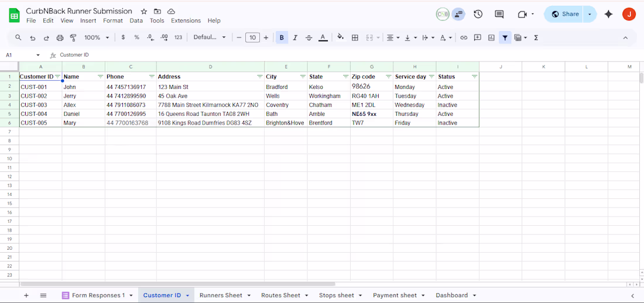
Task: Insert a link
Action: [464, 37]
